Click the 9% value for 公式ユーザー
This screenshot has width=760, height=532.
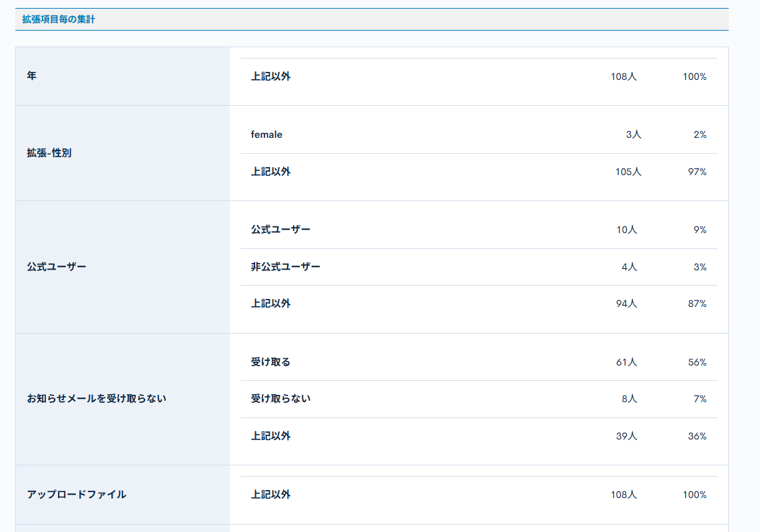click(700, 229)
